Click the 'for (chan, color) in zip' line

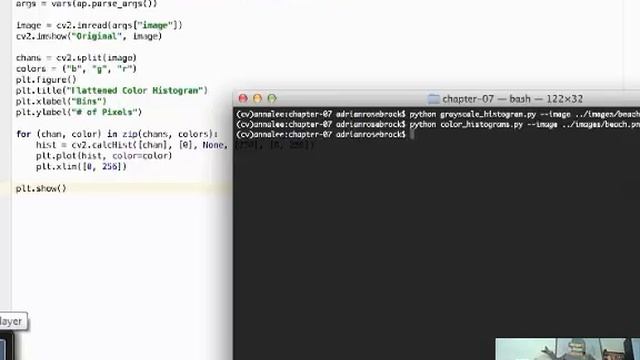click(x=117, y=134)
